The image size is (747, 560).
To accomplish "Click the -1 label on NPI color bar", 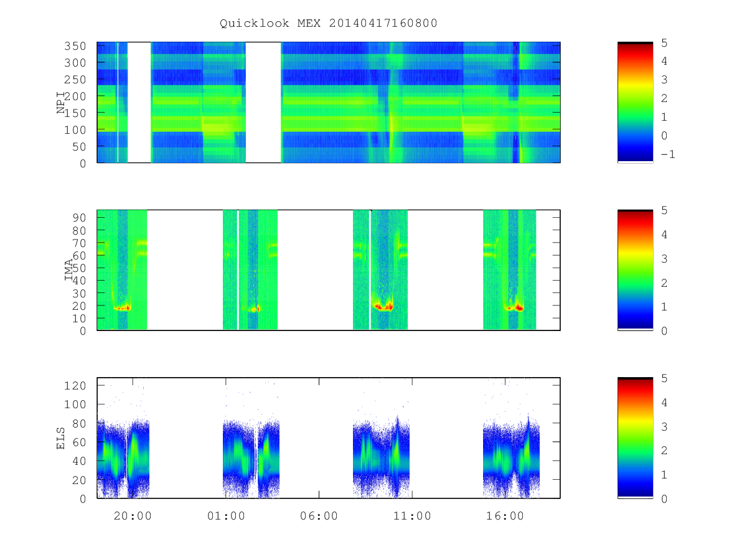I will (667, 154).
